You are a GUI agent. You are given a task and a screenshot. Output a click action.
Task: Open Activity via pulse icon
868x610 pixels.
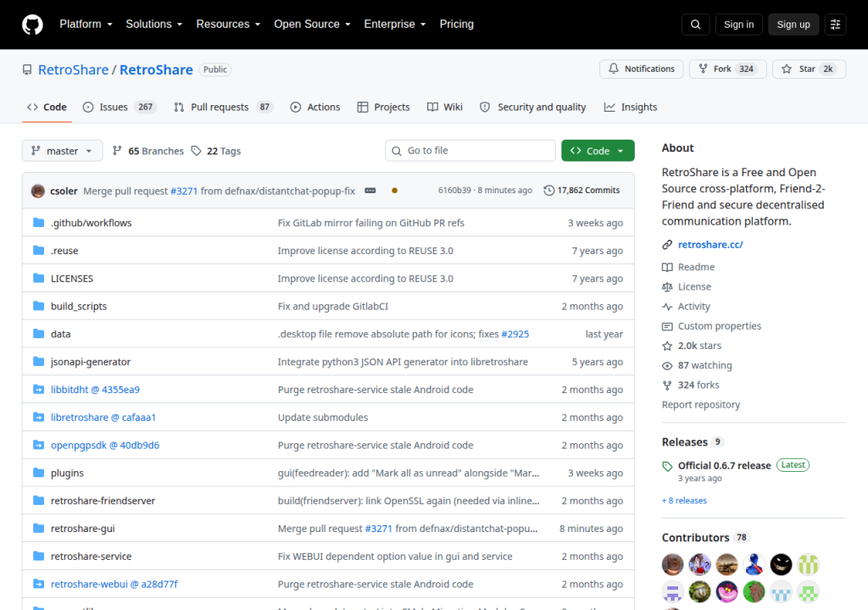click(667, 307)
